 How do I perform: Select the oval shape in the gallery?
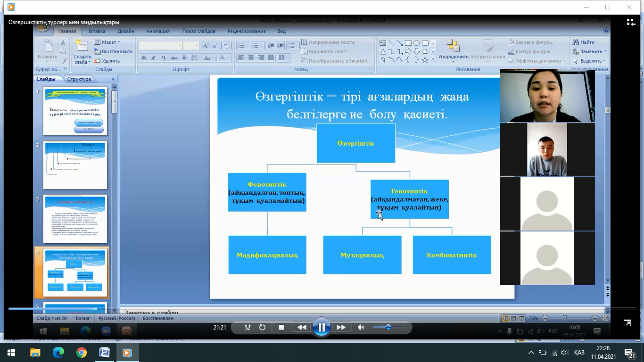point(417,43)
